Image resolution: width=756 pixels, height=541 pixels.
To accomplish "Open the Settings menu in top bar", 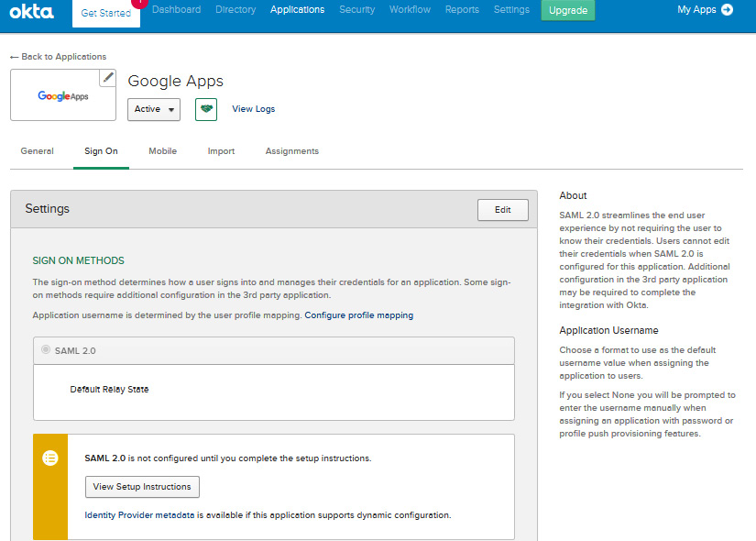I will (511, 10).
